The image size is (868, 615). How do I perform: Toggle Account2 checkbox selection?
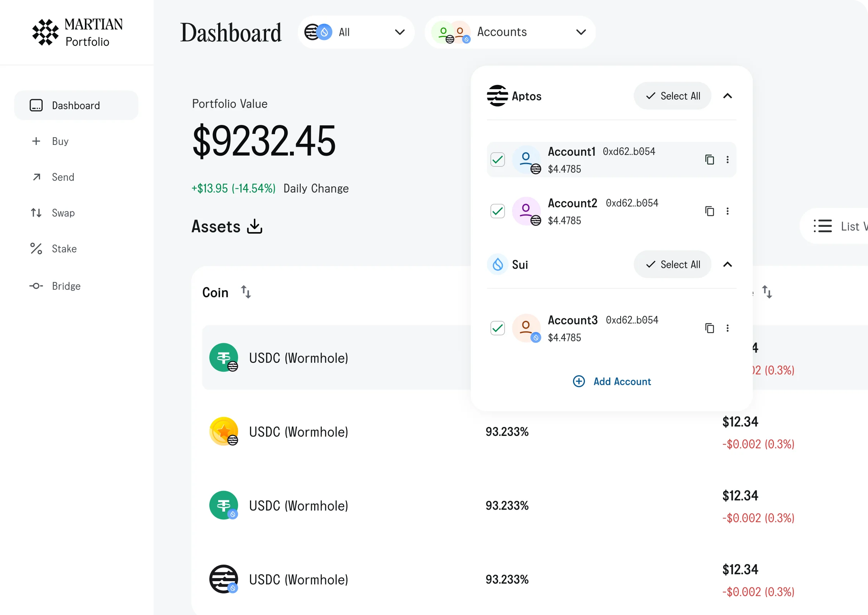tap(498, 211)
